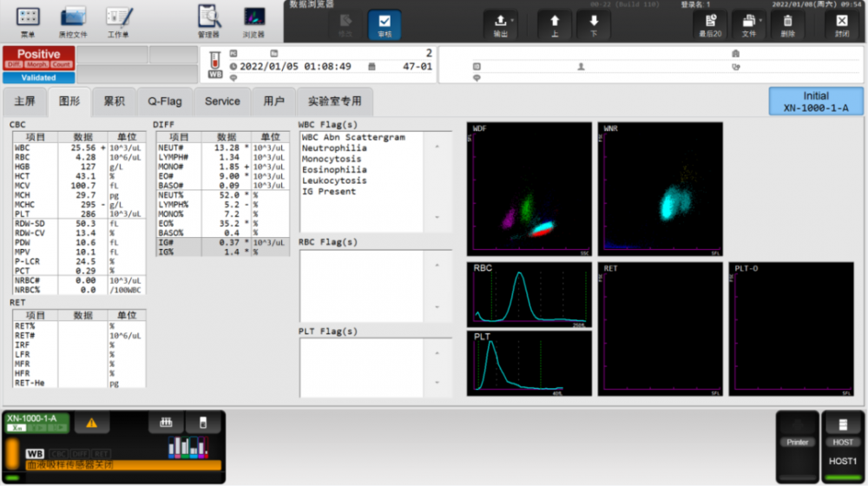Viewport: 868px width, 486px height.
Task: Click the 最后20 last 20 button
Action: pos(709,23)
